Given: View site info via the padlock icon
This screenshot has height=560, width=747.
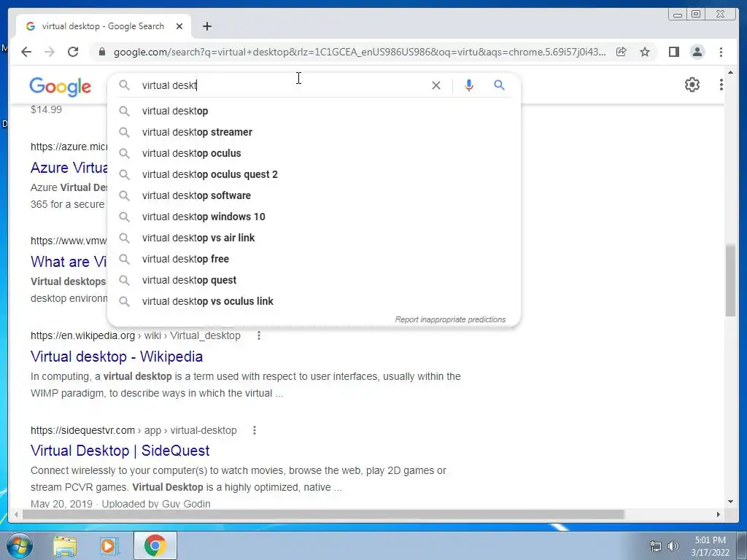Looking at the screenshot, I should (x=102, y=52).
